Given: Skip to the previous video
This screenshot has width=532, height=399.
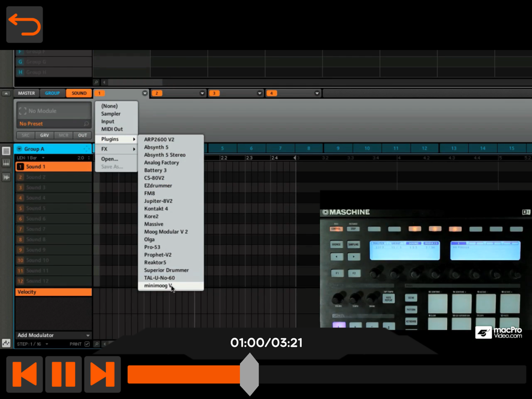Looking at the screenshot, I should point(24,375).
